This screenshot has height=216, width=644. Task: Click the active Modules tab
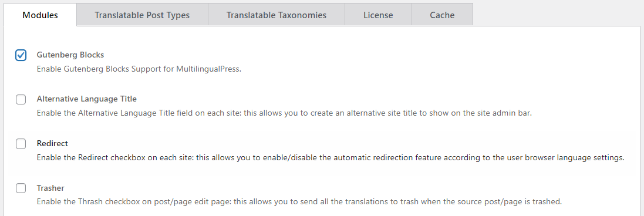(x=41, y=15)
